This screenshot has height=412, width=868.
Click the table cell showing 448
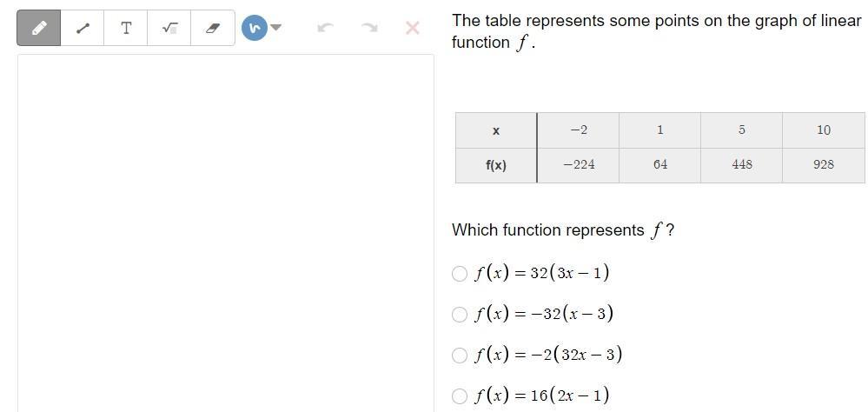click(x=742, y=164)
